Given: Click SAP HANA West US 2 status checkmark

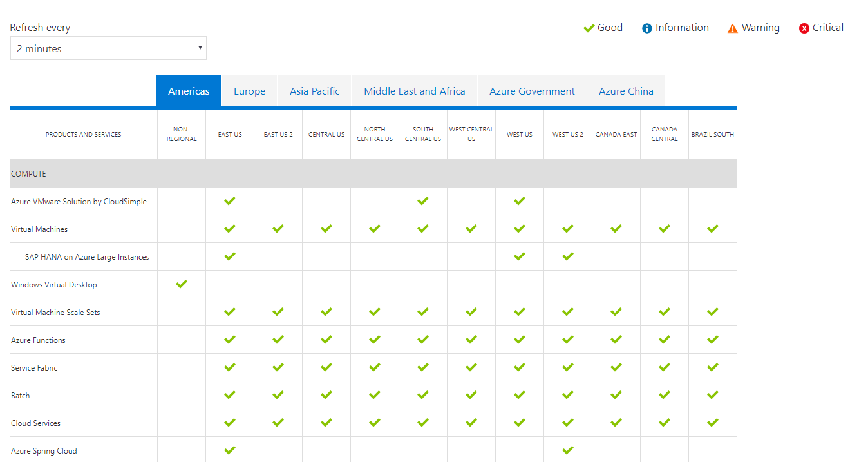Looking at the screenshot, I should [568, 256].
